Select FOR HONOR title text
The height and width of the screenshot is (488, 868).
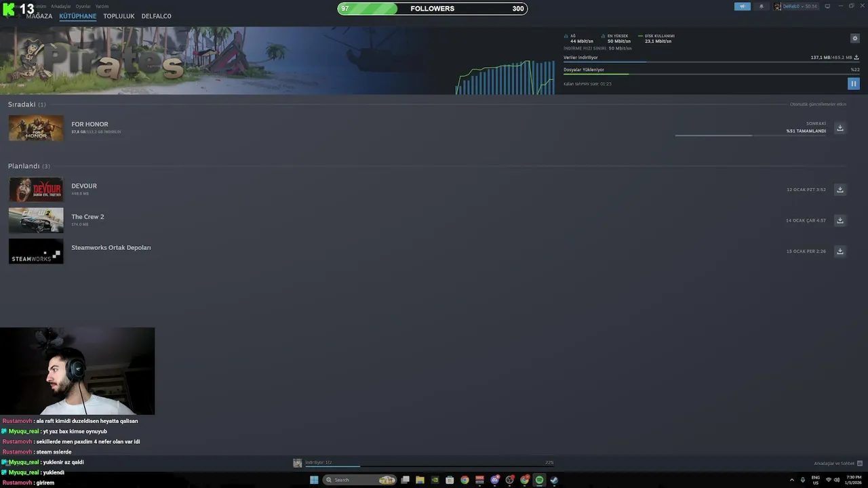[x=90, y=125]
